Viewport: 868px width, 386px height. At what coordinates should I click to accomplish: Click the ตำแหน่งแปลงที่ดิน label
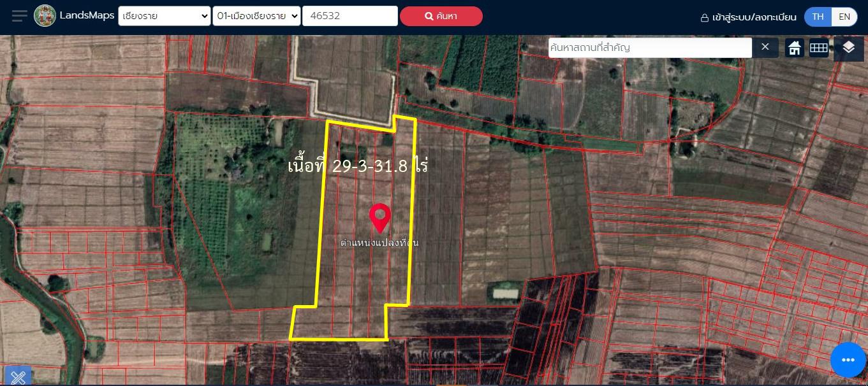click(379, 243)
